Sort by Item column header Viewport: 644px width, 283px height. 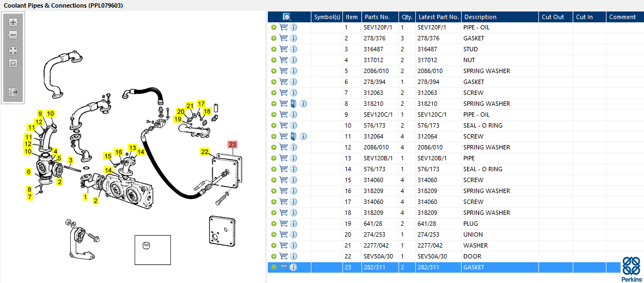click(x=352, y=17)
